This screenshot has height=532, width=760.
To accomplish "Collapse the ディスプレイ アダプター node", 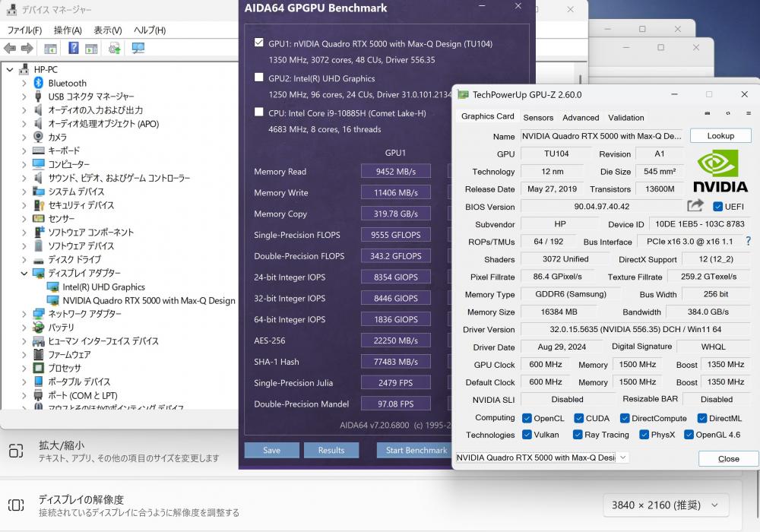I will [24, 274].
